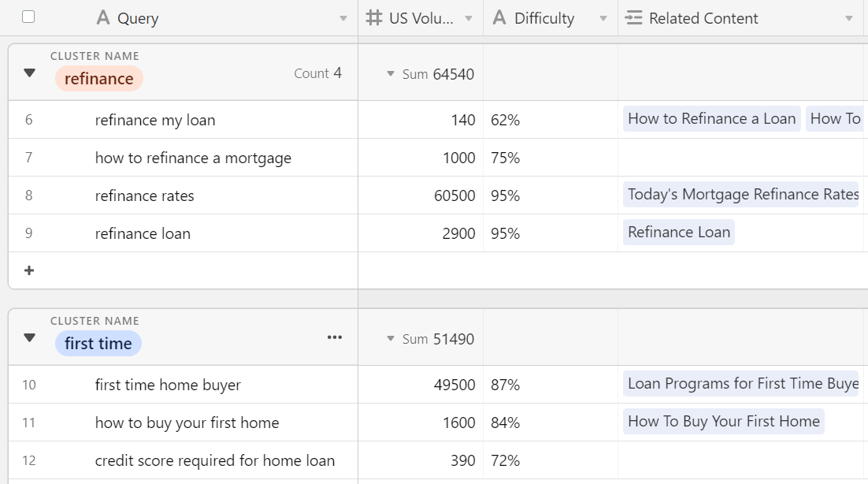Image resolution: width=868 pixels, height=484 pixels.
Task: Click the refinance cluster name chip
Action: pos(98,78)
